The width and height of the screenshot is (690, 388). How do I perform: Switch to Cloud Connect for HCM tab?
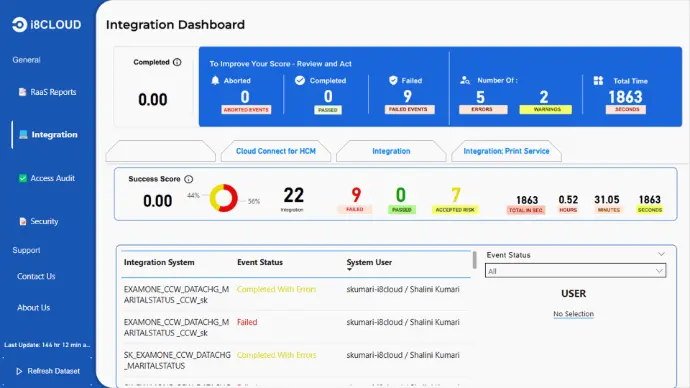[x=276, y=151]
